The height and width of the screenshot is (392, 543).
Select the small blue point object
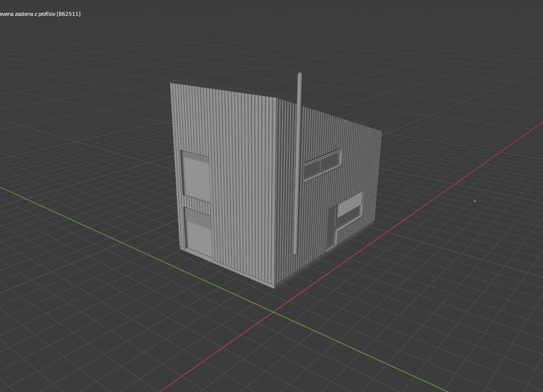[x=475, y=201]
